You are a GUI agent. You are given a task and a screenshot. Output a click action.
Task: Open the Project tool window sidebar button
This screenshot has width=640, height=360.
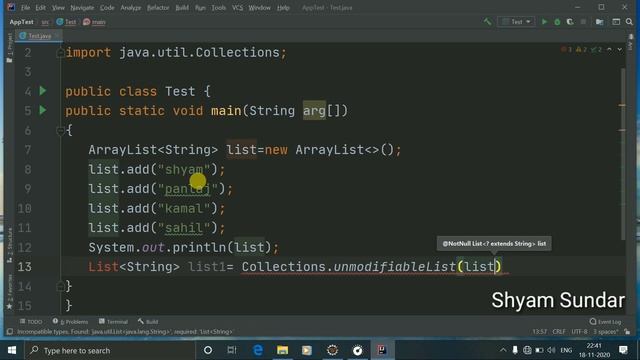tap(10, 48)
